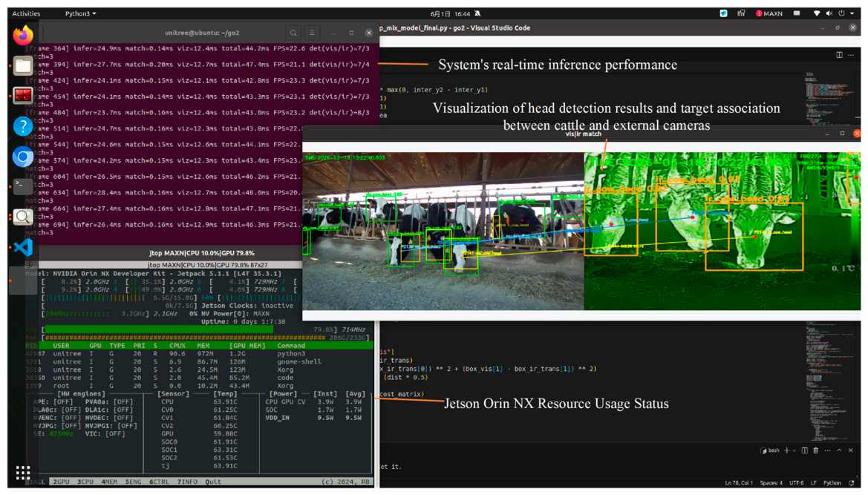Open the VS Code notifications bell
Screen dimensions: 868x495
coord(852,483)
